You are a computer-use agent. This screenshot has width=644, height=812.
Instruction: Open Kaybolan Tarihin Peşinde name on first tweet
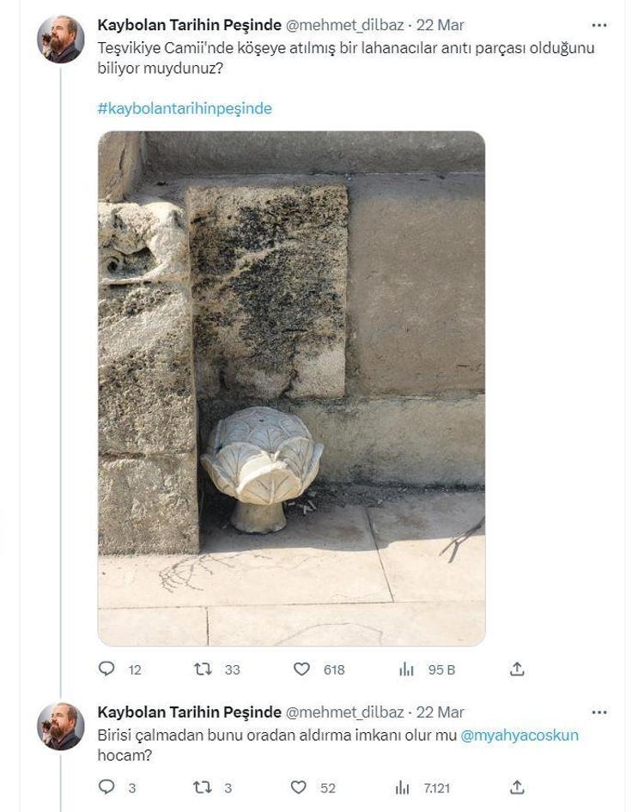tap(189, 26)
